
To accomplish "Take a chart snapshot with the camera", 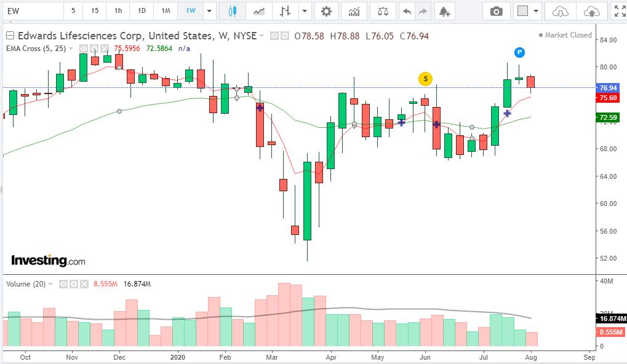I will (x=496, y=11).
